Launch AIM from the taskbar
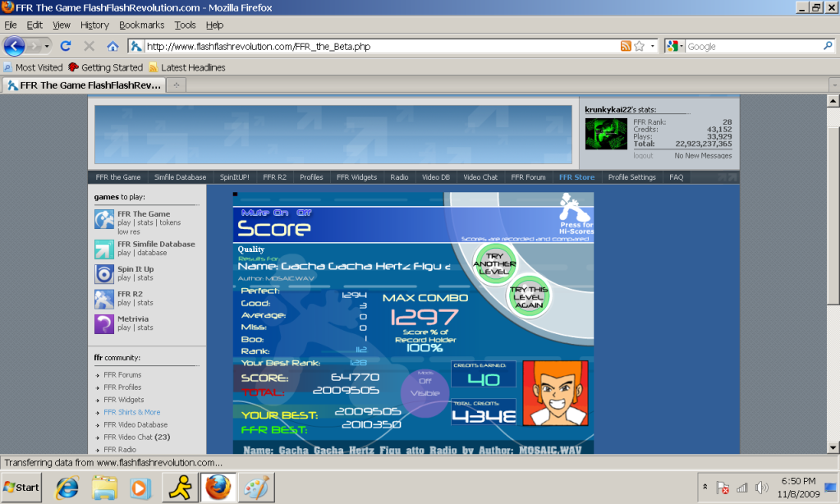The width and height of the screenshot is (840, 504). (x=179, y=487)
